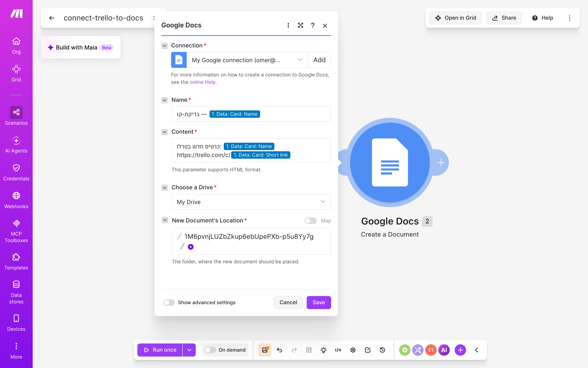Click into the Name input field
The height and width of the screenshot is (368, 588).
point(251,114)
